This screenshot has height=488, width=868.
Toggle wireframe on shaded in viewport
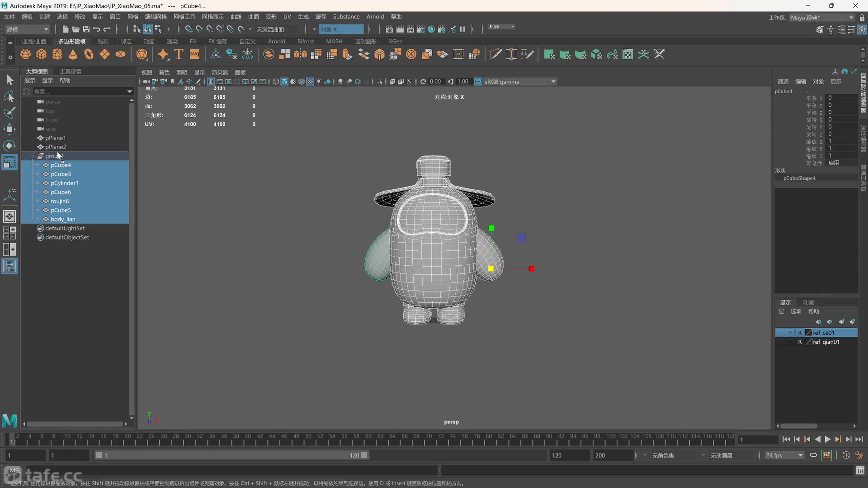click(x=301, y=82)
